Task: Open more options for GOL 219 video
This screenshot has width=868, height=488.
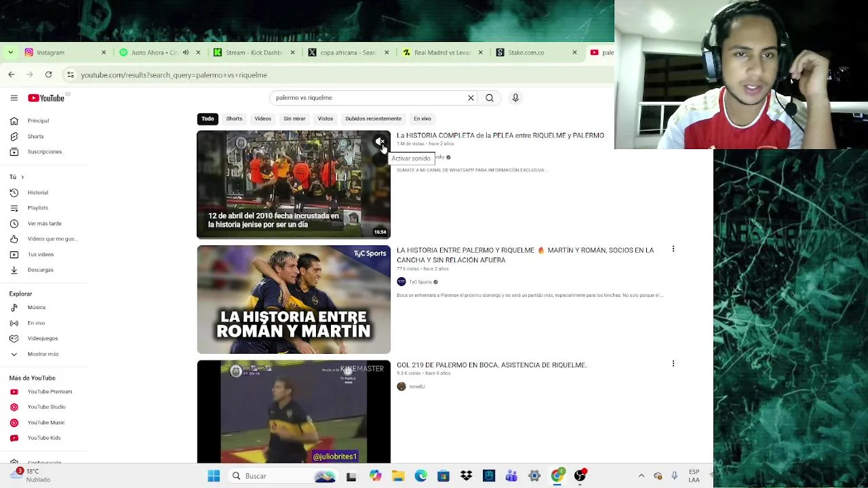Action: click(673, 364)
